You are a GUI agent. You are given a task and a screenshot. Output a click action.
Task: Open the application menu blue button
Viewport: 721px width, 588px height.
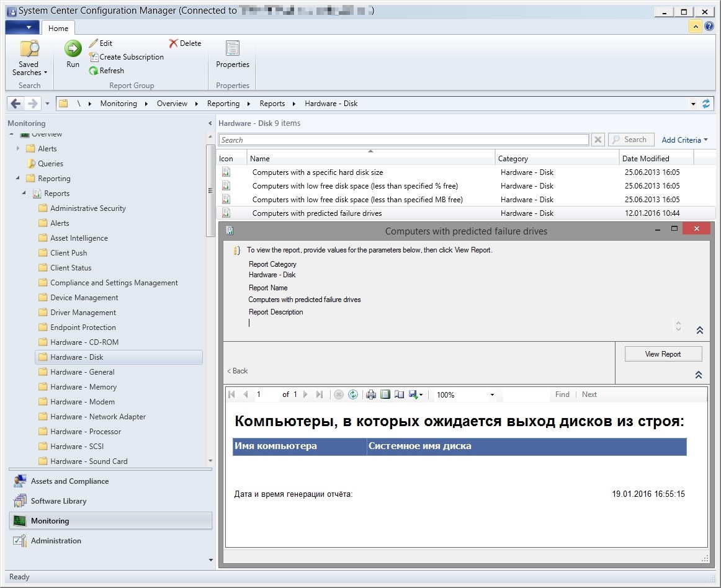[22, 27]
